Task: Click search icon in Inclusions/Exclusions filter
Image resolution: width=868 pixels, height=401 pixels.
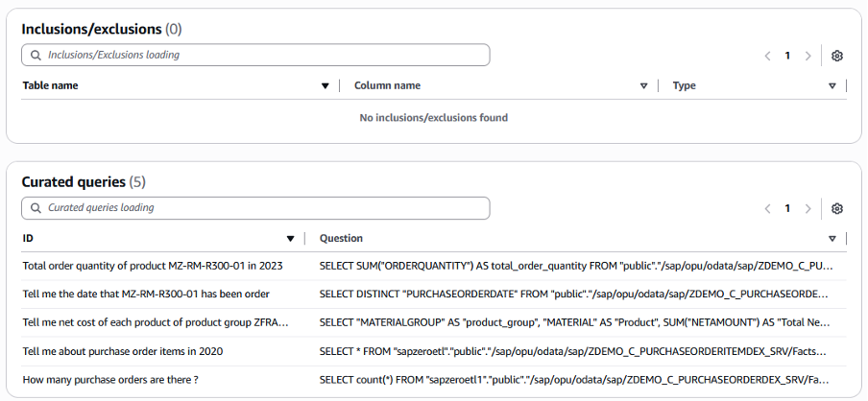Action: (36, 56)
